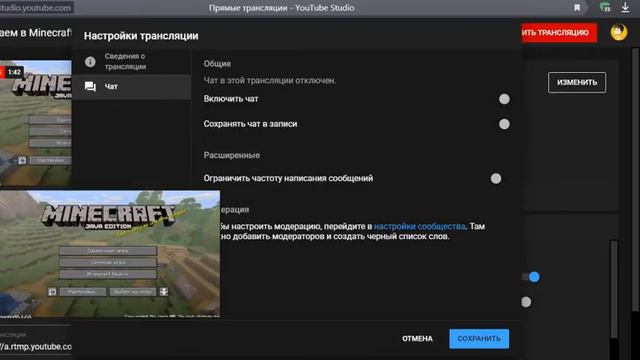Click the text Чат в этой трансляции отключен
640x360 pixels.
(x=270, y=80)
